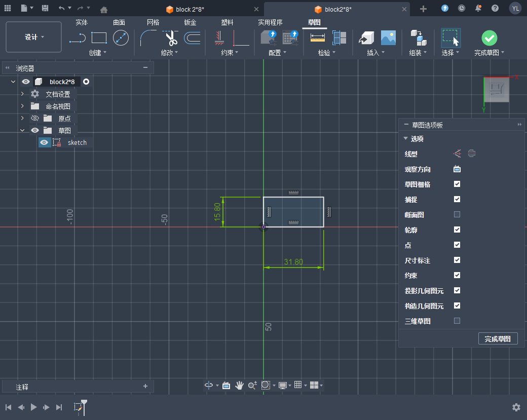Open the notifications bell
527x420 pixels.
478,8
